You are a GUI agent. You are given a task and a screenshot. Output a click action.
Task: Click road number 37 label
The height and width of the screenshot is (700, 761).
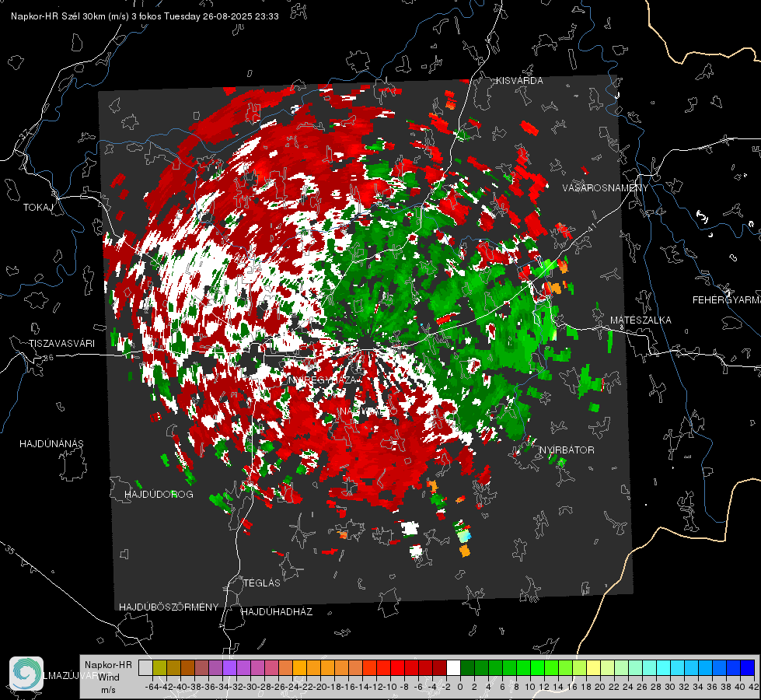pyautogui.click(x=24, y=134)
